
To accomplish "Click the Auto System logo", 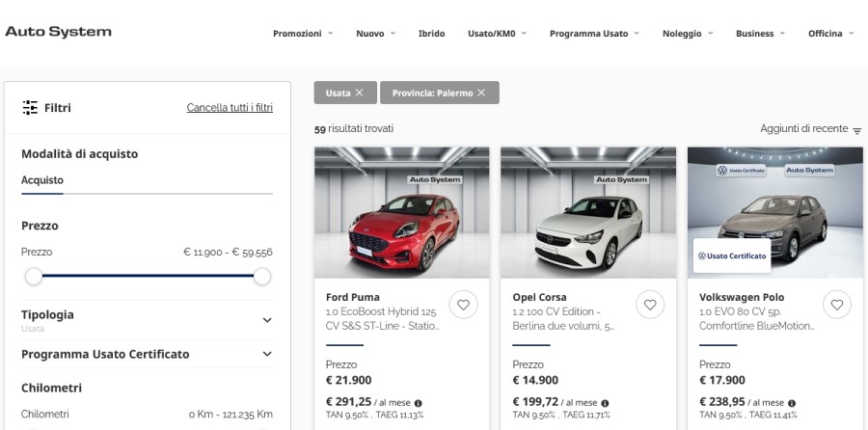I will [x=58, y=32].
